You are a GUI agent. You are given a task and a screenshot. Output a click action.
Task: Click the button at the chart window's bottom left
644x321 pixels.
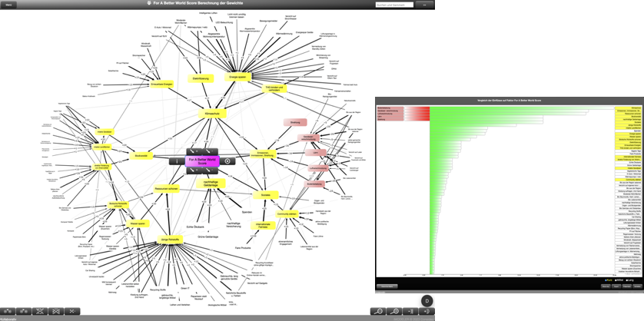click(x=387, y=286)
